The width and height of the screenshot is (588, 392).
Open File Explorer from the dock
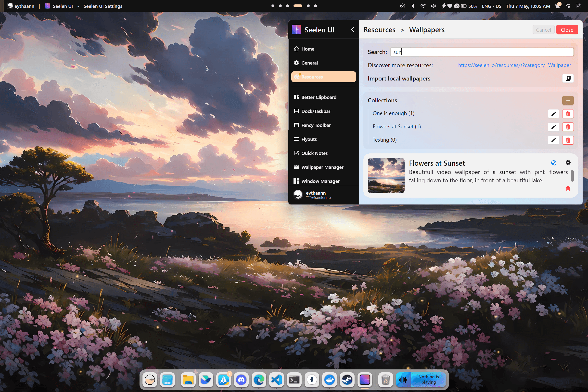[188, 380]
